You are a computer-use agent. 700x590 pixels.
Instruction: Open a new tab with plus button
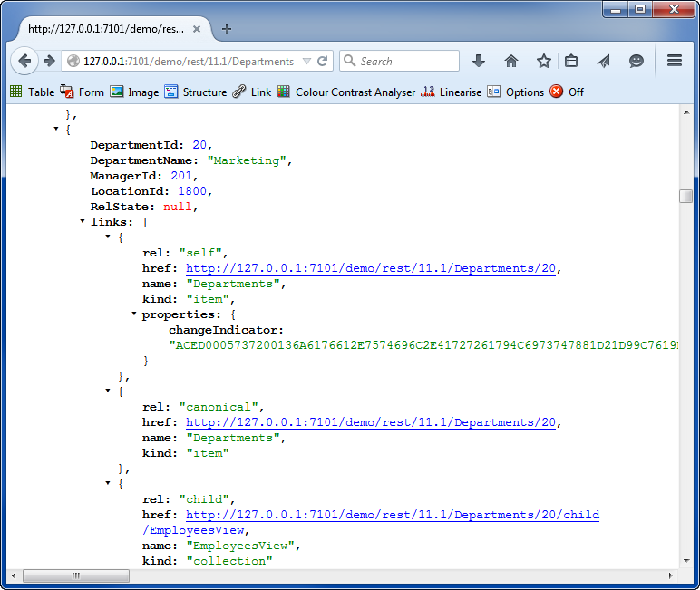tap(227, 29)
